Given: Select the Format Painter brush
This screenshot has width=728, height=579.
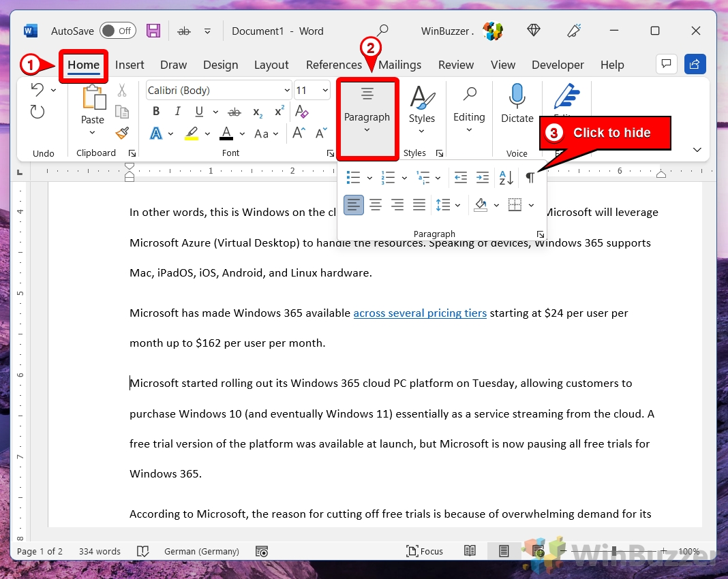Looking at the screenshot, I should click(x=122, y=134).
